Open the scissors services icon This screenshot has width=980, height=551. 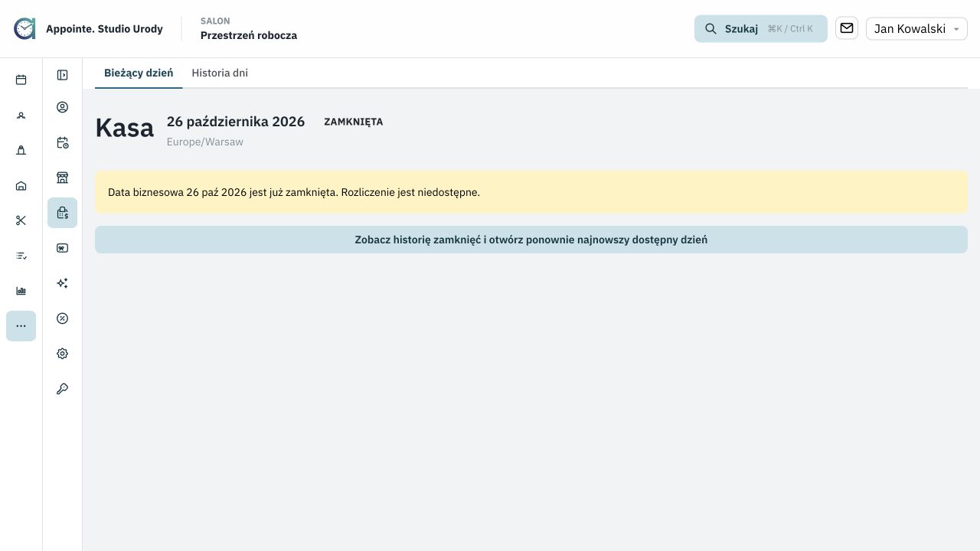point(21,220)
